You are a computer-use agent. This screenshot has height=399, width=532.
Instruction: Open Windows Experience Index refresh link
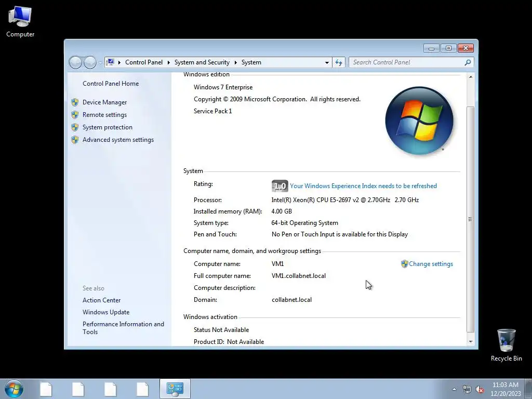pyautogui.click(x=363, y=186)
